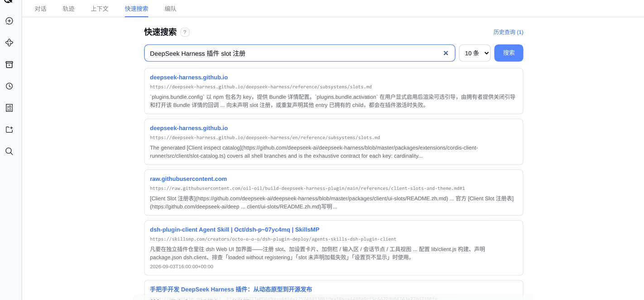Click the 搜索 button
Viewport: 644px width, 300px height.
tap(509, 53)
